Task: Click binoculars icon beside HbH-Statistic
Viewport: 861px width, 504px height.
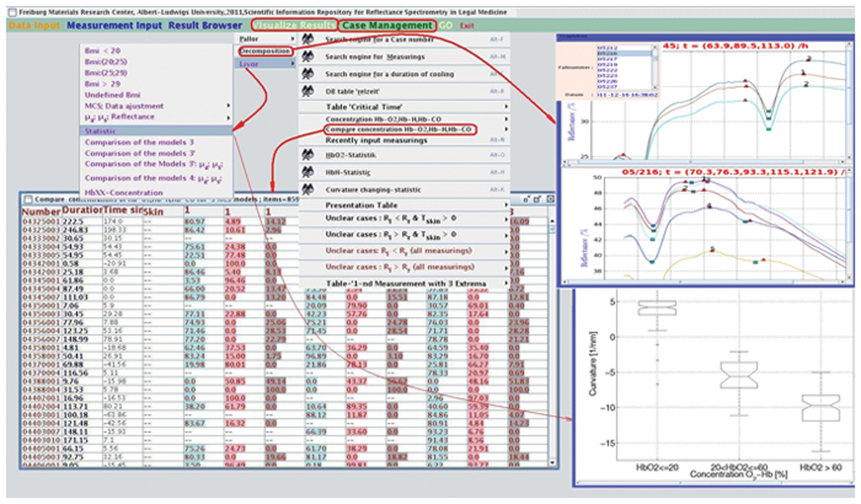Action: point(307,172)
